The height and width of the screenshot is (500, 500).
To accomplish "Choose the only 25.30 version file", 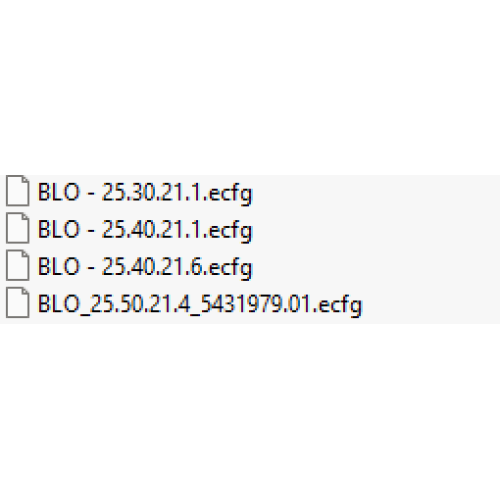I will (145, 193).
